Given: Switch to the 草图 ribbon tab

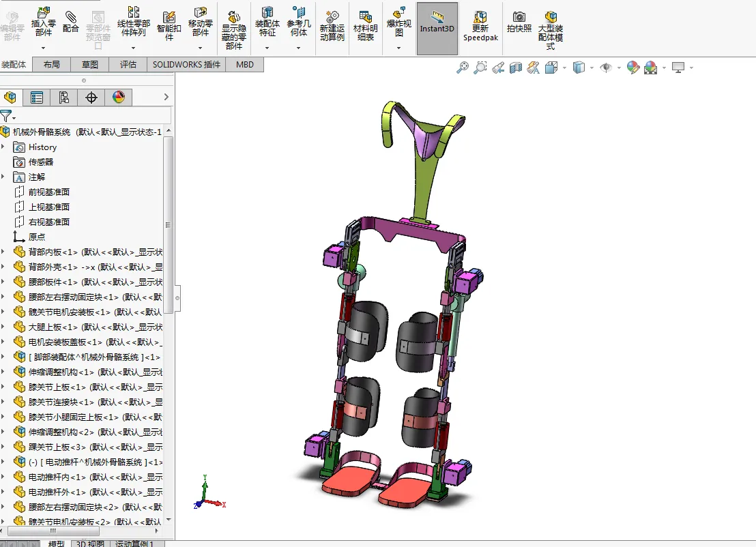Looking at the screenshot, I should pos(90,65).
